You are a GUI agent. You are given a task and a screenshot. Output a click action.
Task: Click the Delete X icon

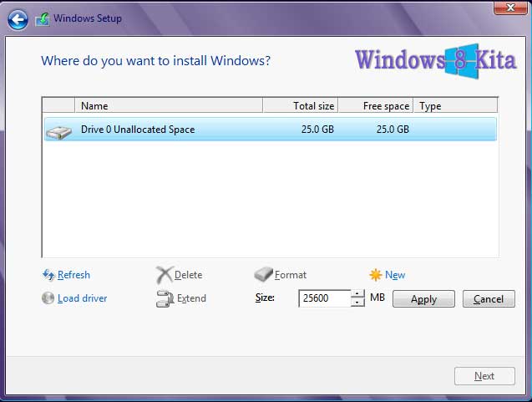pos(165,275)
